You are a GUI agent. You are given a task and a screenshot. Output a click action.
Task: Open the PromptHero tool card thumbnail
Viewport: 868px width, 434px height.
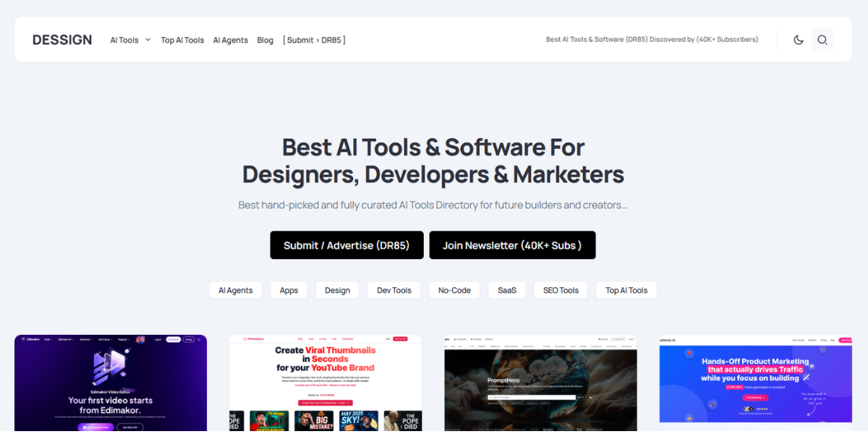click(540, 383)
